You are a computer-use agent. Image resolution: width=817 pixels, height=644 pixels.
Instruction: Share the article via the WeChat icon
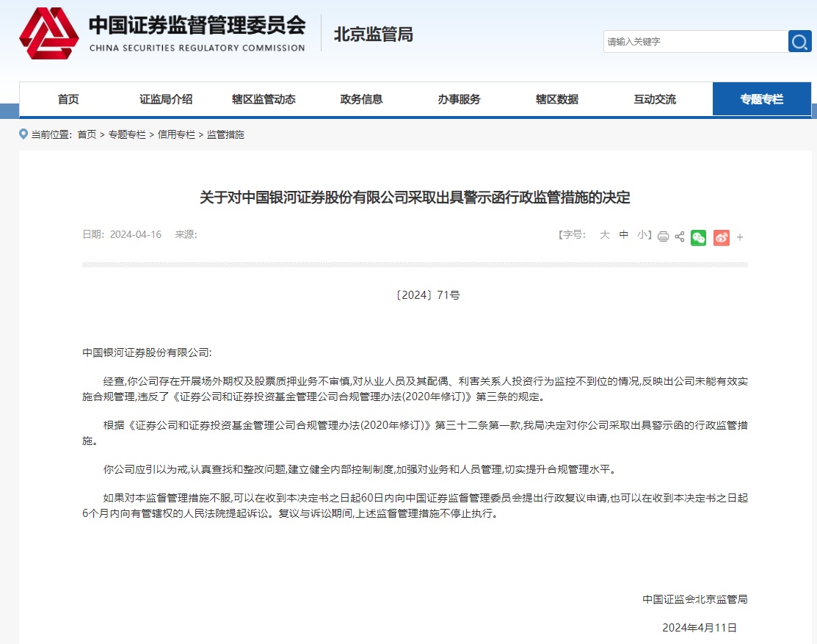tap(697, 236)
